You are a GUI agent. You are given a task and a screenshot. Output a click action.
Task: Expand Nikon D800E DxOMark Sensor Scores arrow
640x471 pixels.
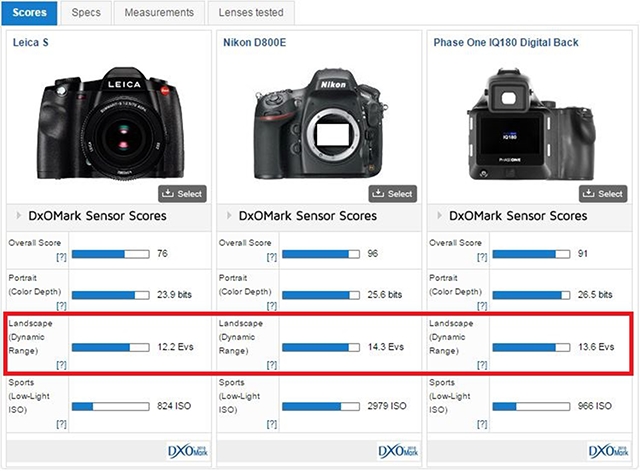tap(228, 216)
